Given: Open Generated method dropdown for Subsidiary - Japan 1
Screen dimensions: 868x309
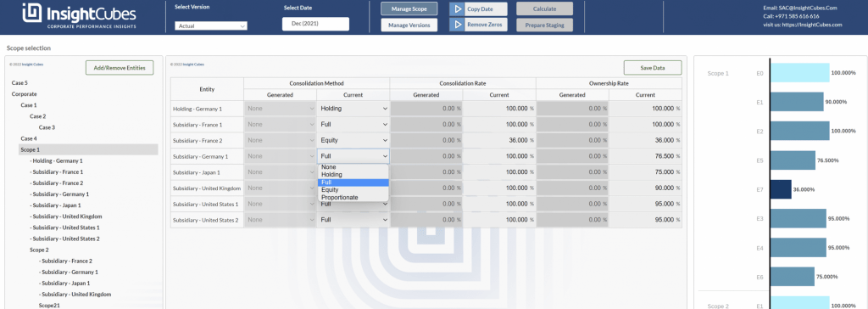Looking at the screenshot, I should tap(280, 172).
